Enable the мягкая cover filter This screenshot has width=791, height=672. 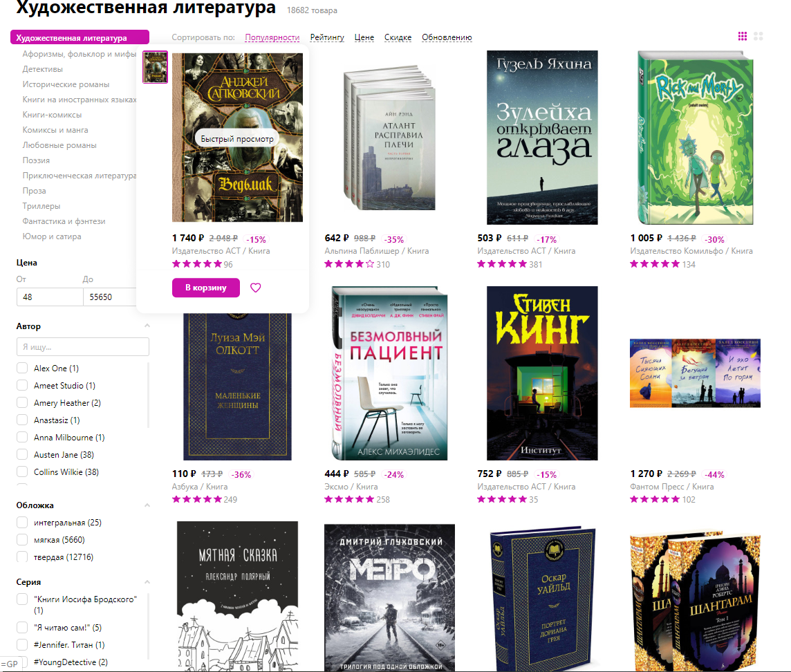coord(22,540)
